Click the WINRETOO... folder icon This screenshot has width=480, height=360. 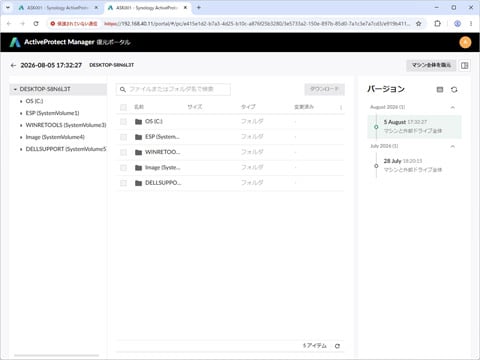139,152
